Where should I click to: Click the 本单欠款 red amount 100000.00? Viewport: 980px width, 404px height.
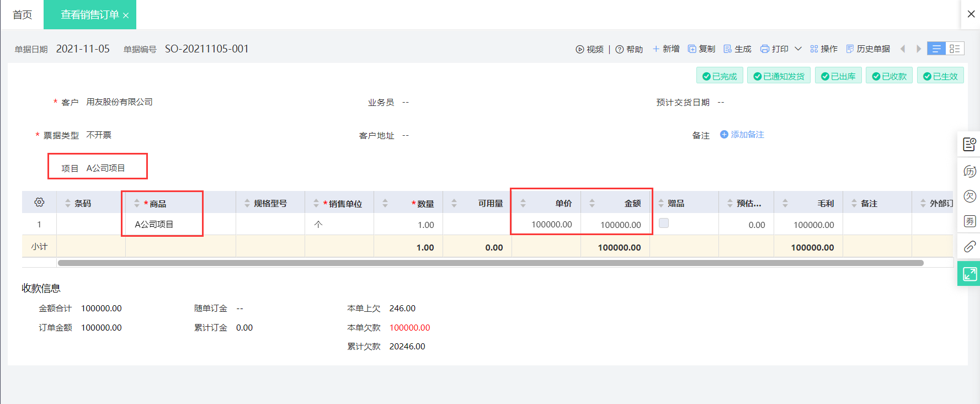409,328
